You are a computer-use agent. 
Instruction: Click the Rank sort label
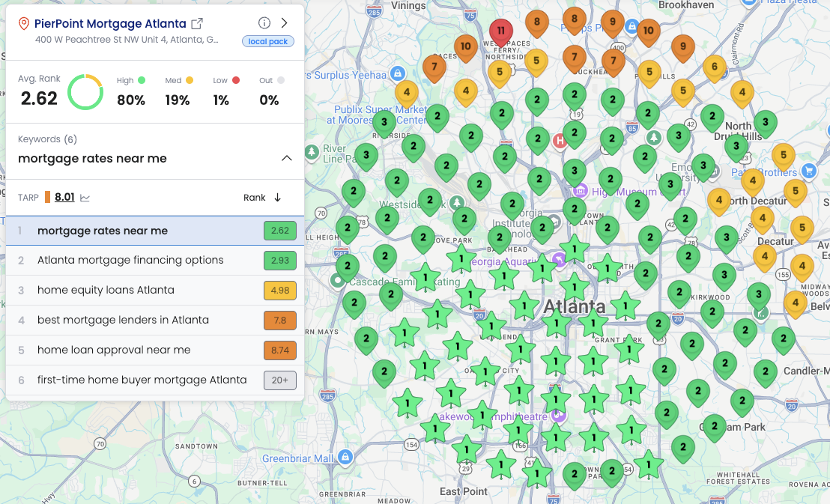pos(254,198)
